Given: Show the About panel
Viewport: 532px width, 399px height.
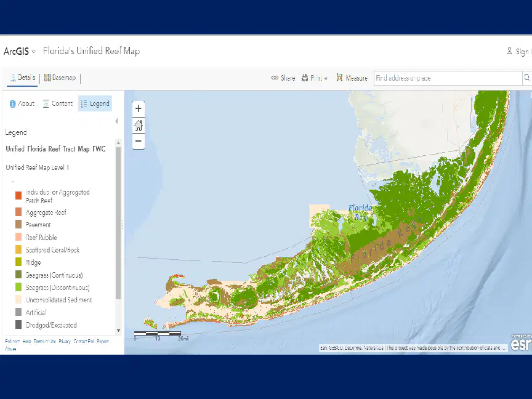Looking at the screenshot, I should (22, 103).
